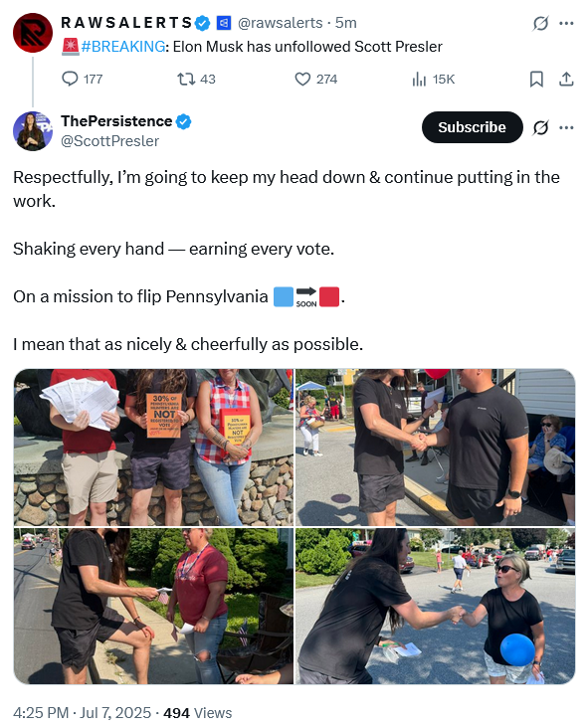Click the affiliate badge next to RAWSALERTS name
The height and width of the screenshot is (728, 588).
coord(224,23)
